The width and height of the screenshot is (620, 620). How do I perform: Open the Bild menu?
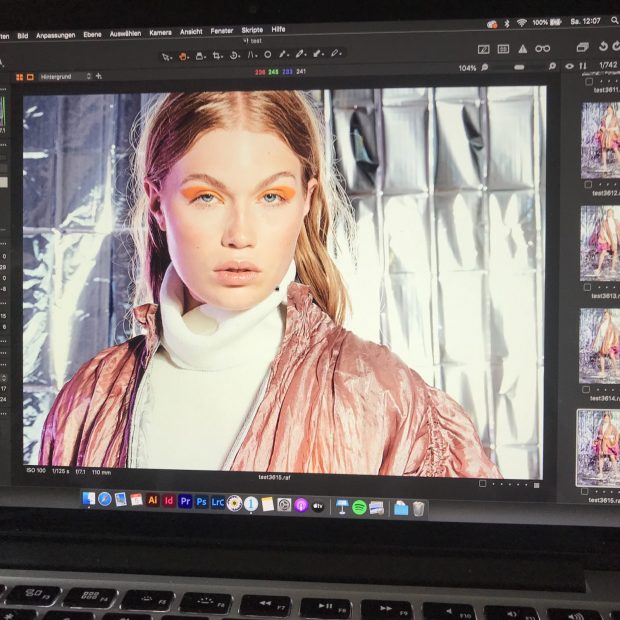tap(23, 36)
